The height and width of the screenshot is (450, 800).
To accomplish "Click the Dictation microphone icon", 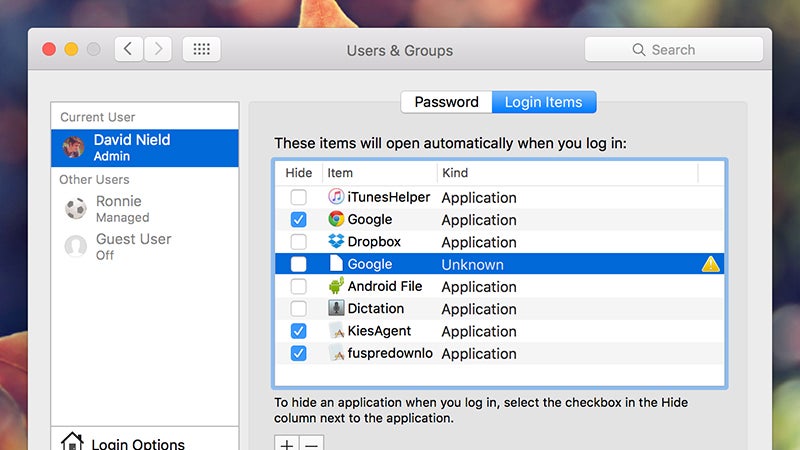I will [336, 308].
